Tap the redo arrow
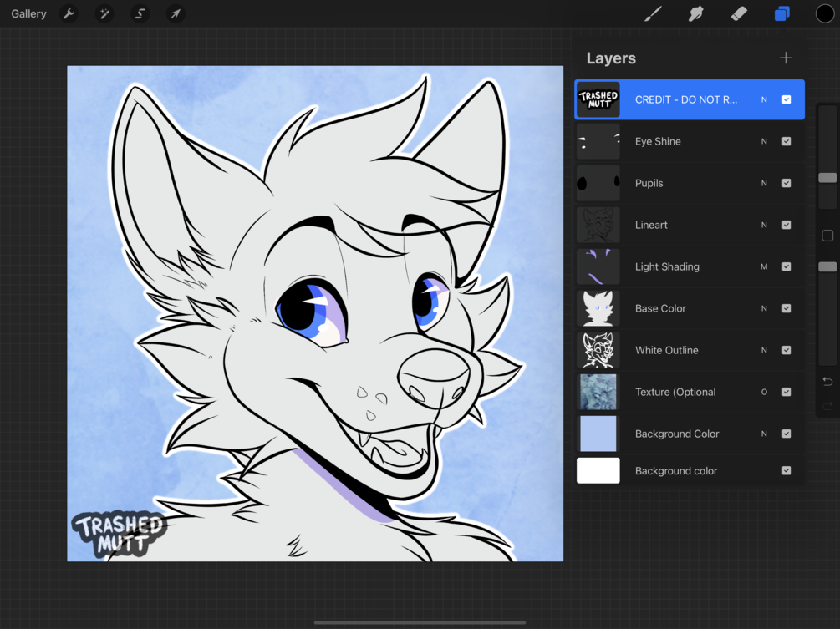 [x=827, y=406]
